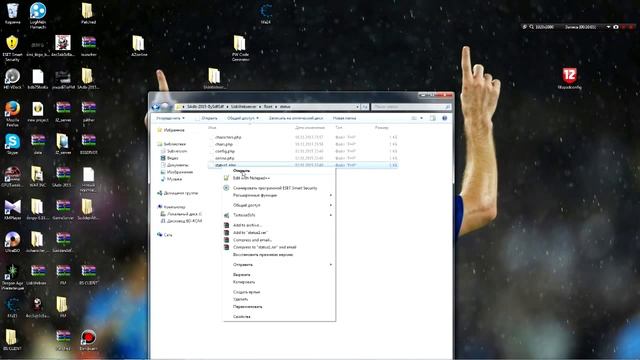Click the Explorer Forward navigation arrow

[165, 107]
